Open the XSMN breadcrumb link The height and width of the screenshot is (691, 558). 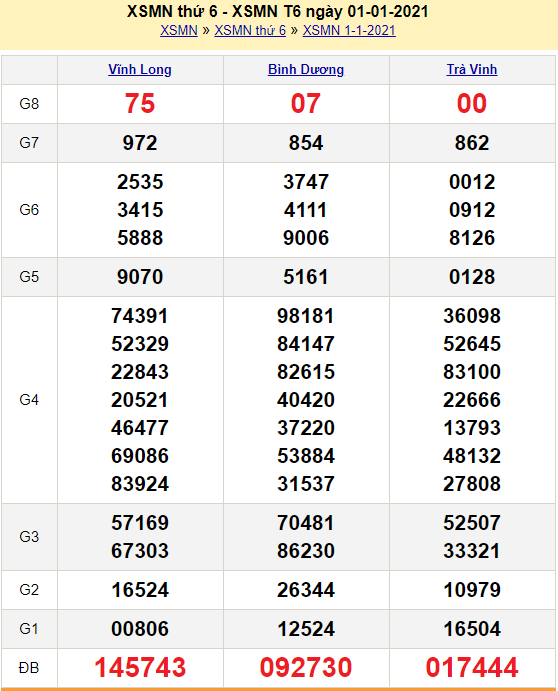pyautogui.click(x=179, y=30)
